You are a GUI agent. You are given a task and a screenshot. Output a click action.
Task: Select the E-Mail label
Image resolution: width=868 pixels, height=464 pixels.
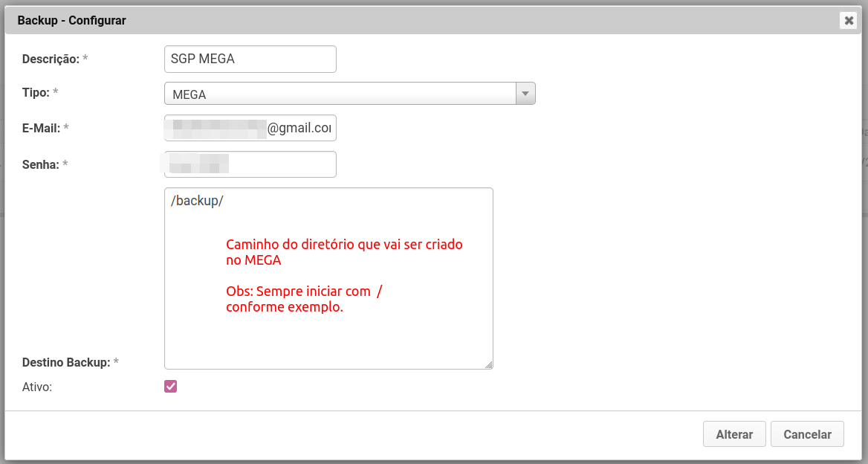click(41, 128)
